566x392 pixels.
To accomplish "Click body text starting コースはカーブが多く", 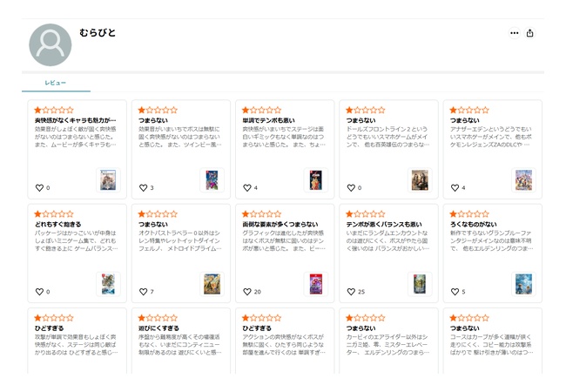I will coord(492,345).
